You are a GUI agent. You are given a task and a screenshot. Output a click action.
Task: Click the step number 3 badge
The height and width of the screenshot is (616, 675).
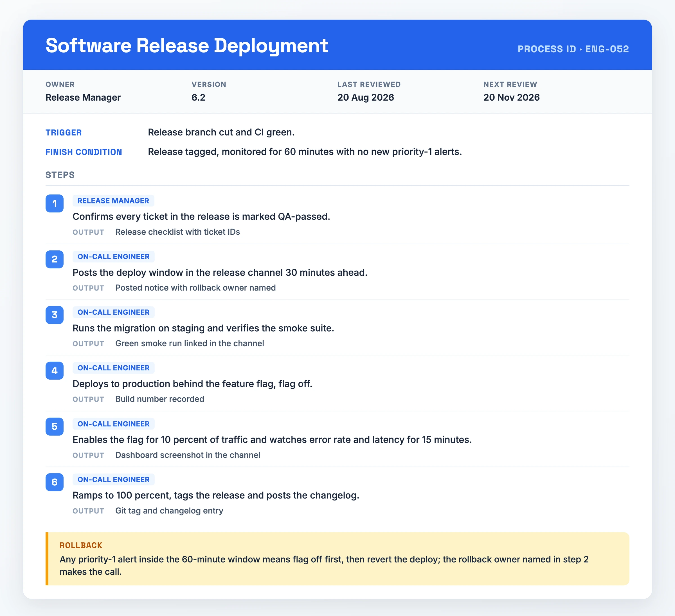point(55,315)
